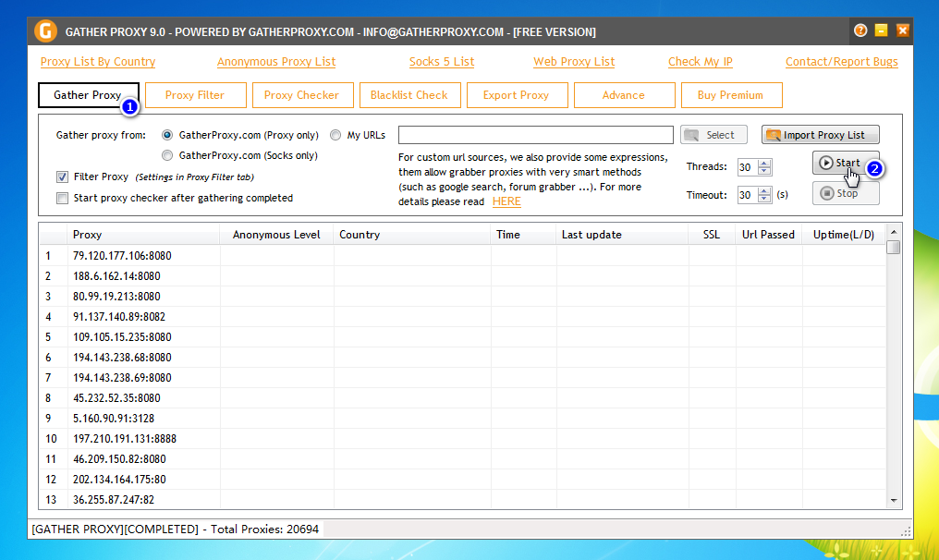Sort by the Proxy column header
This screenshot has width=939, height=560.
point(144,235)
